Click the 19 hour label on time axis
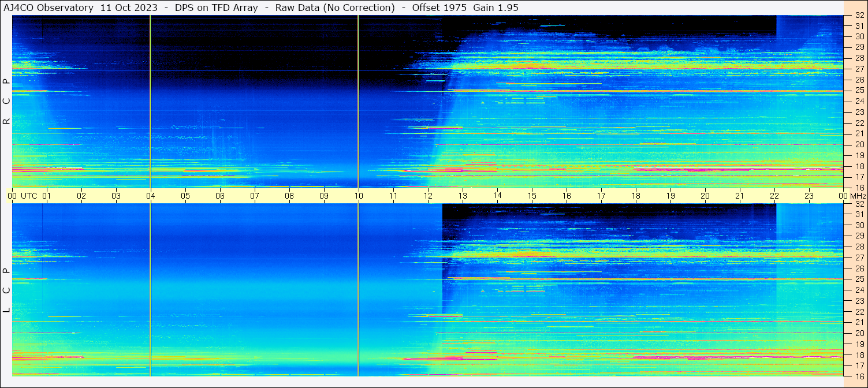The height and width of the screenshot is (388, 868). (x=670, y=196)
